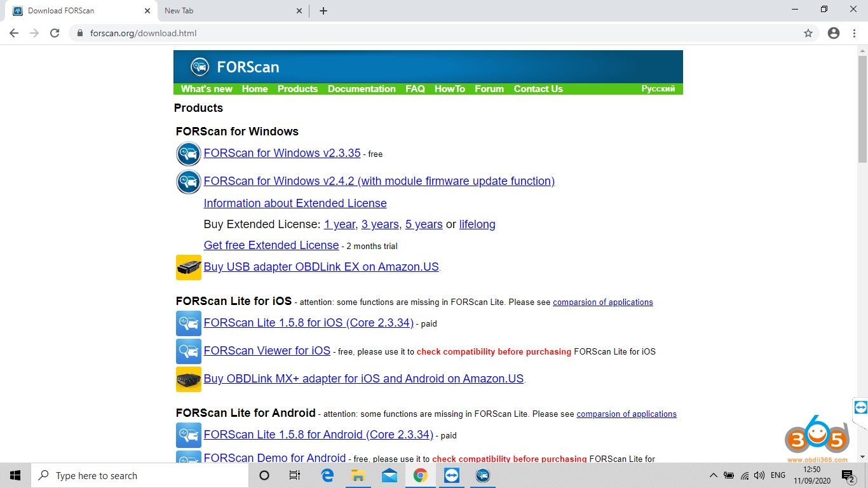This screenshot has height=488, width=868.
Task: Click icon beside FORScan Lite 1.5.8 for iOS
Action: [189, 323]
